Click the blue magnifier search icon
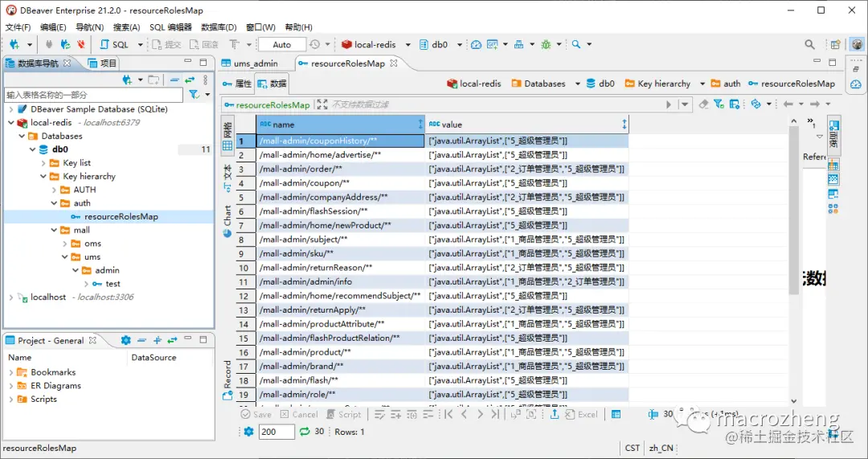 [x=575, y=44]
